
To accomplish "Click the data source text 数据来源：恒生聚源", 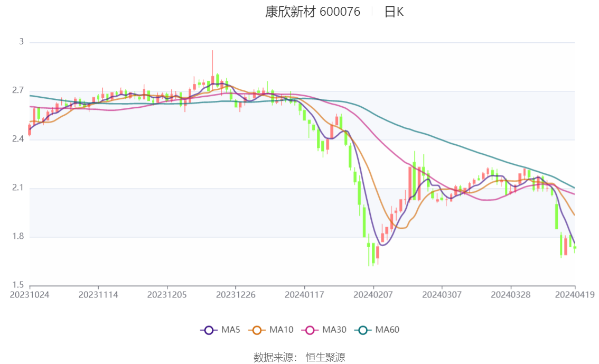I will pos(299,358).
